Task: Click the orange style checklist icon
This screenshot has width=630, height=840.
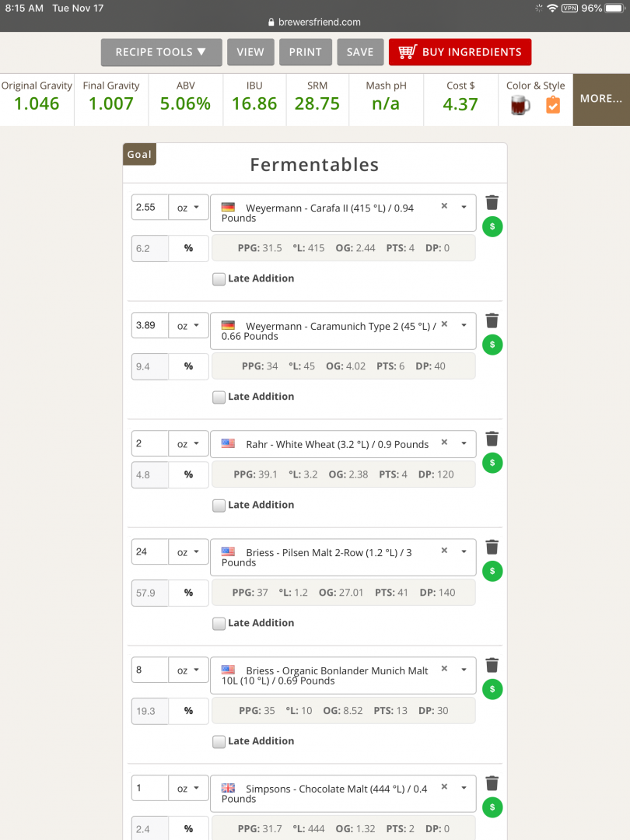Action: tap(553, 105)
